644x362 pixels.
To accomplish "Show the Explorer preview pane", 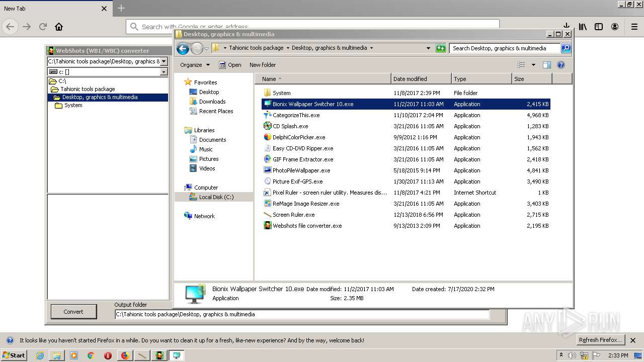I will click(547, 65).
